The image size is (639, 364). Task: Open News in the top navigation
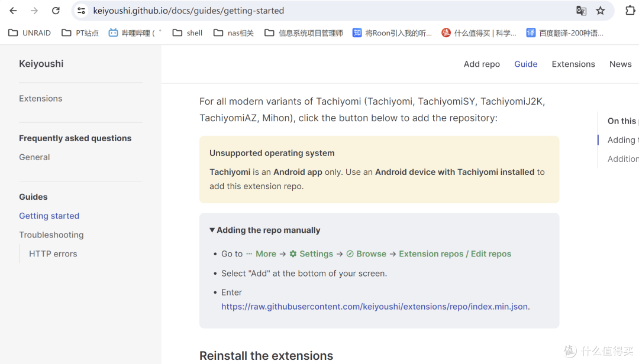click(620, 64)
